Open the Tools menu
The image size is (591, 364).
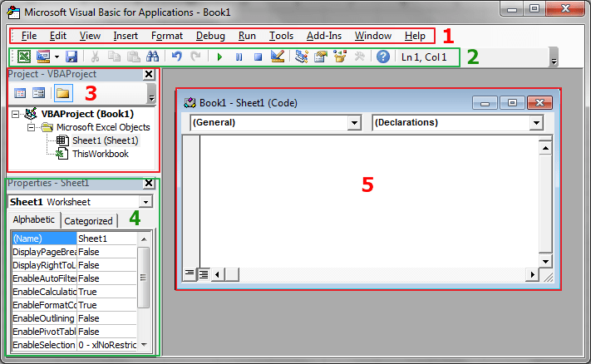click(x=281, y=36)
